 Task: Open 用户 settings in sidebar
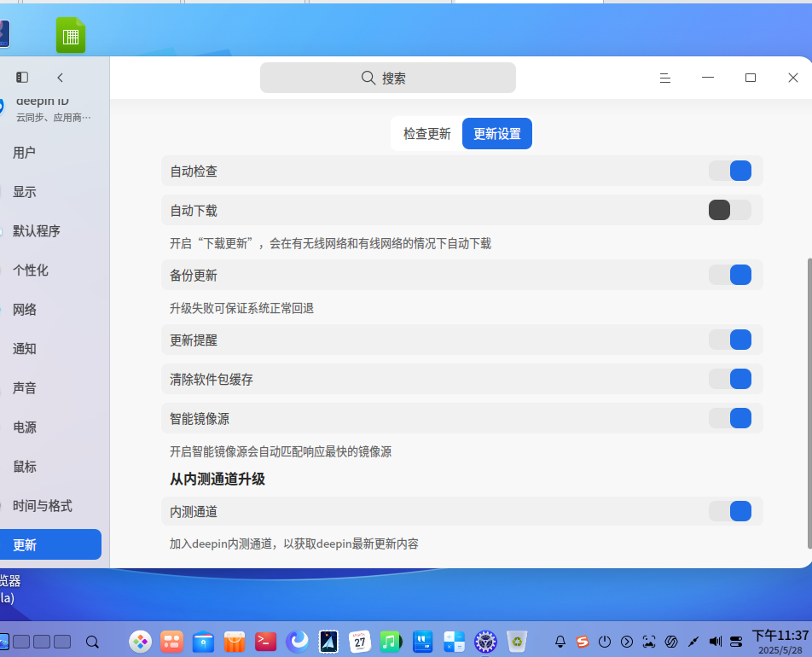click(x=51, y=153)
